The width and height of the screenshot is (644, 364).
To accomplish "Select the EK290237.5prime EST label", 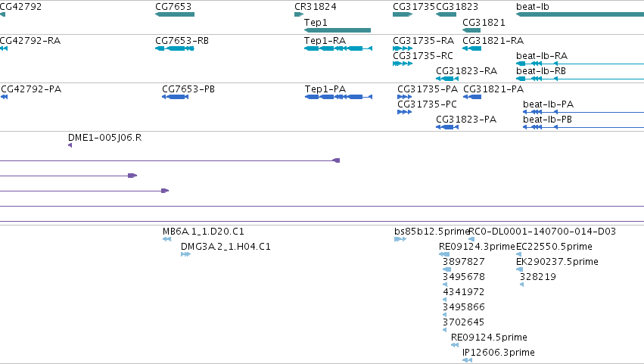I will point(557,262).
